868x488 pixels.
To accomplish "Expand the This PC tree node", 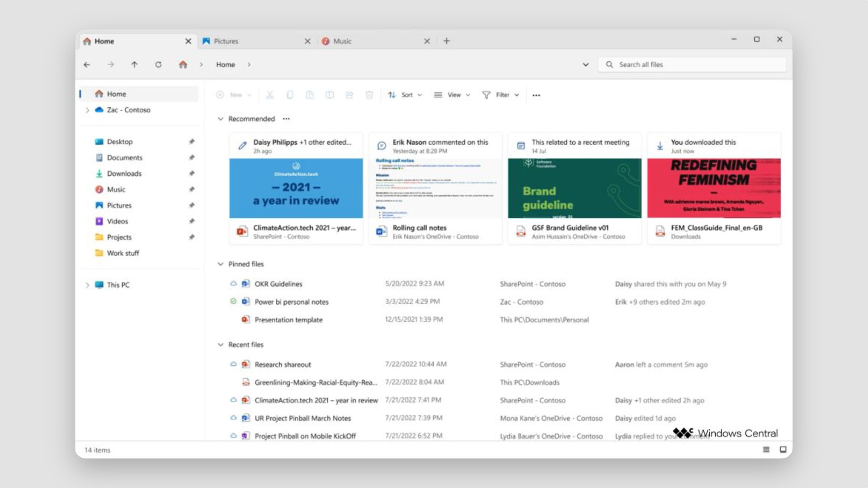I will (x=87, y=285).
